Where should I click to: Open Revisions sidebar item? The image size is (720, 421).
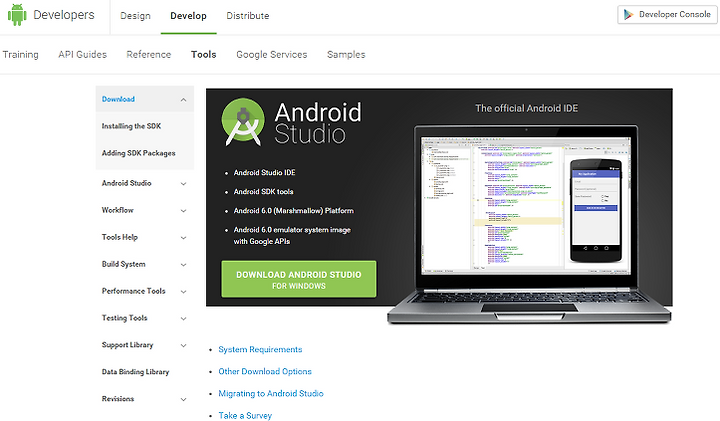pyautogui.click(x=118, y=399)
